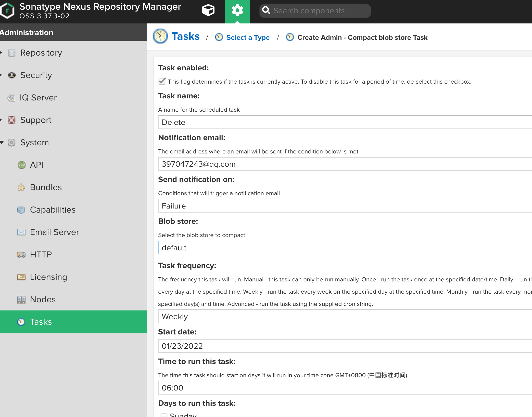Click the search magnifier icon

tap(266, 10)
